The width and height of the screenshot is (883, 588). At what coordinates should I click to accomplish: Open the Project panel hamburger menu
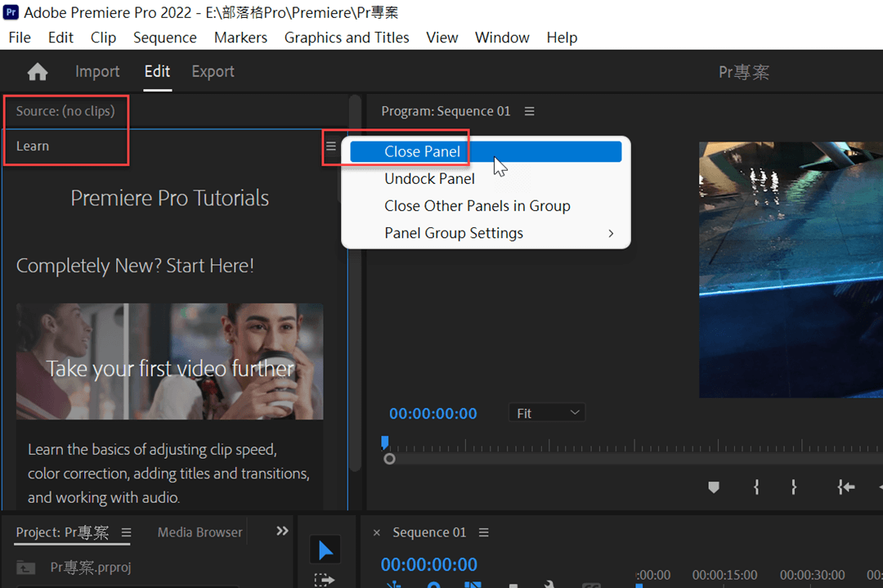coord(126,532)
